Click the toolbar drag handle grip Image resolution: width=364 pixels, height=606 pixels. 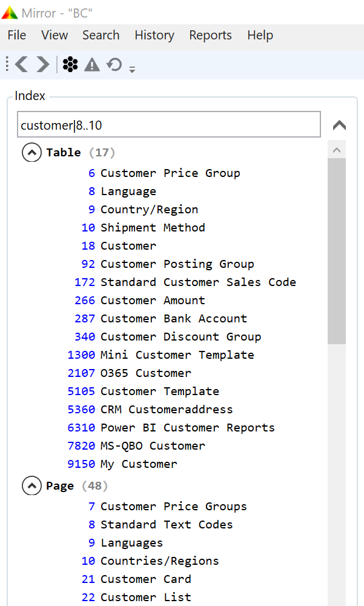[7, 64]
